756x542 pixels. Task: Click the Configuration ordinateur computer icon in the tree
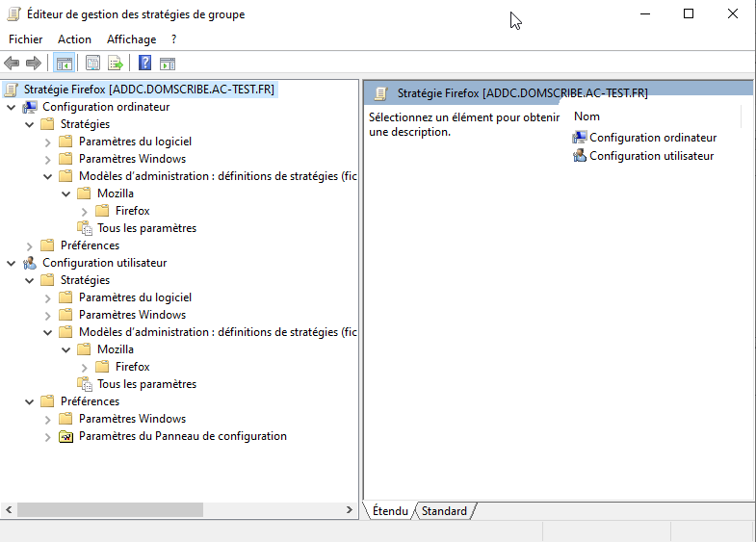[30, 107]
